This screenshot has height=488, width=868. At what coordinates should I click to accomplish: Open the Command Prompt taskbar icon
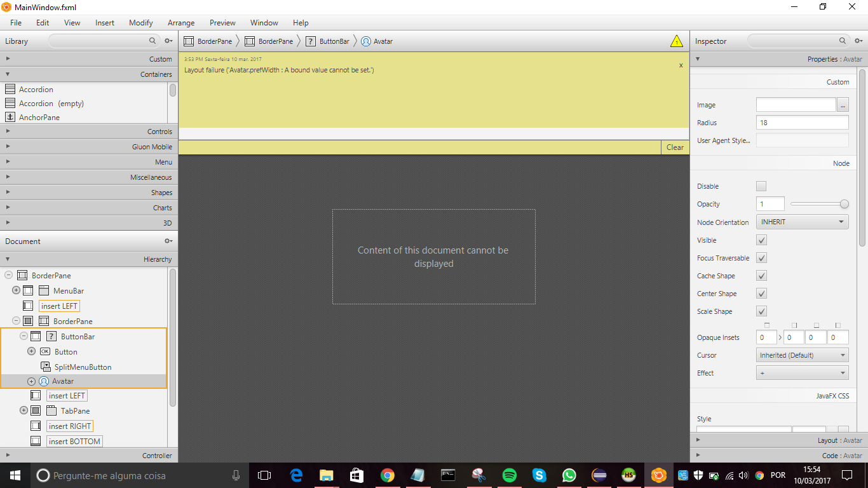[x=448, y=475]
